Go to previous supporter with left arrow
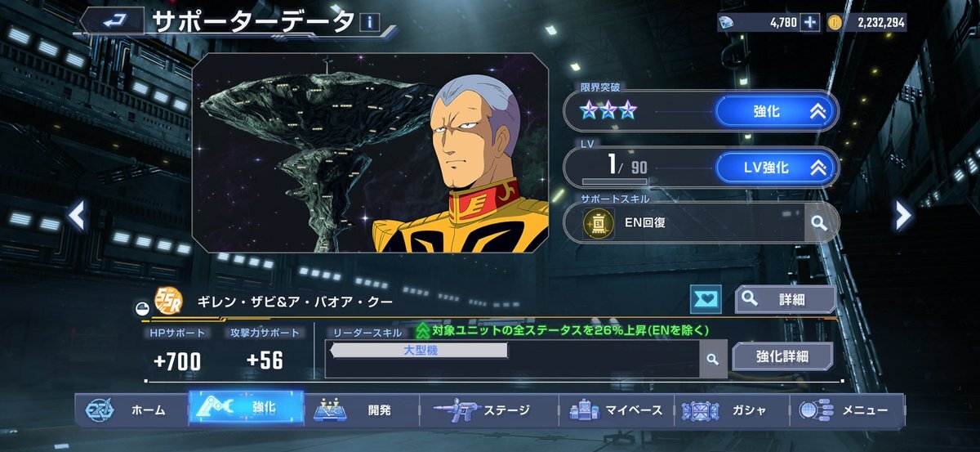 coord(76,215)
